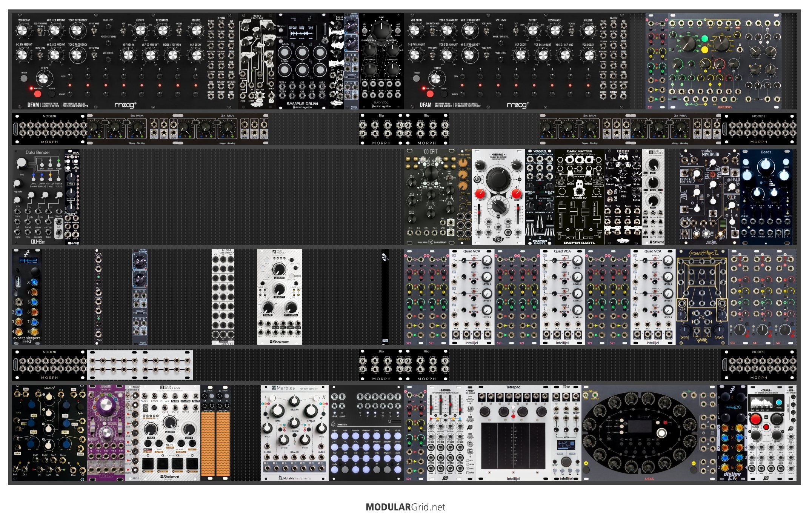This screenshot has width=812, height=515.
Task: Flip the x100 toggle switch on 100 Grit
Action: pos(449,177)
